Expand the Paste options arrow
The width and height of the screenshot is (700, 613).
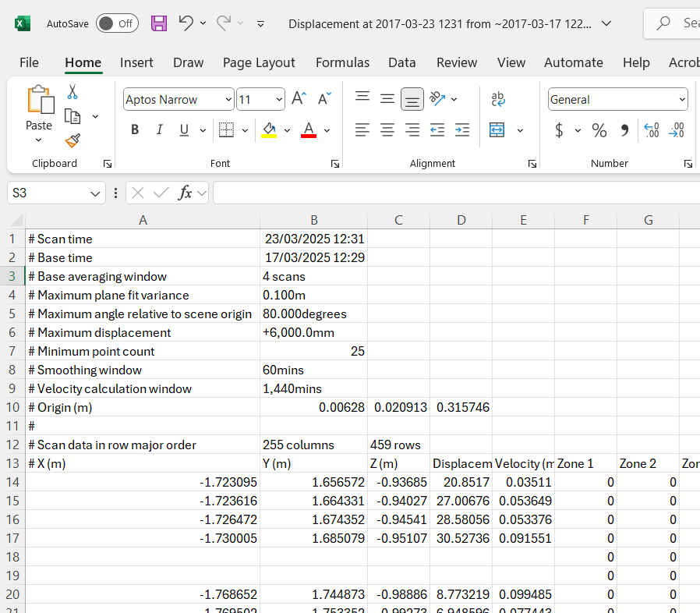[x=38, y=140]
